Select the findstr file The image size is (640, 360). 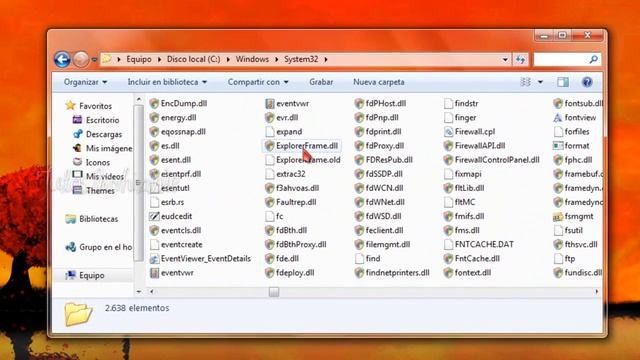pos(461,104)
